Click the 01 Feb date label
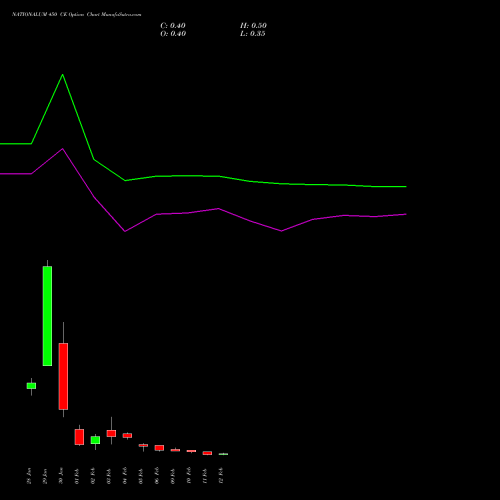This screenshot has height=500, width=500. 77,476
